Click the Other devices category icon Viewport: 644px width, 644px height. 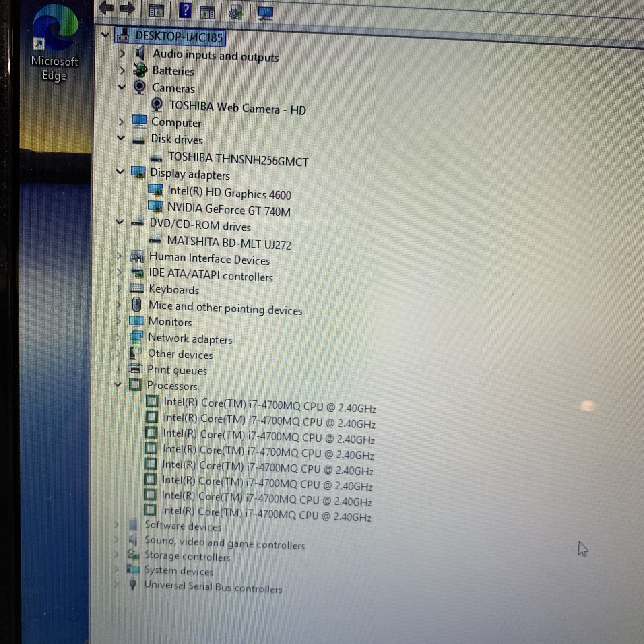click(x=135, y=353)
